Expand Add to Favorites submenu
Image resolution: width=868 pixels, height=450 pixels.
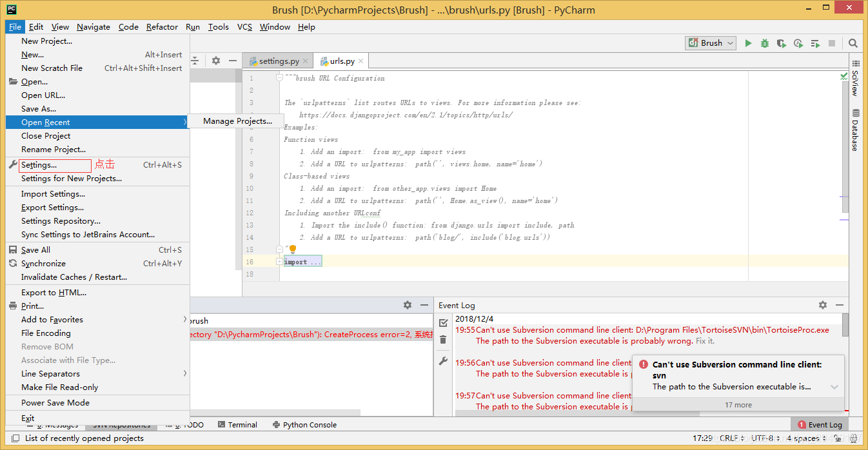click(97, 320)
